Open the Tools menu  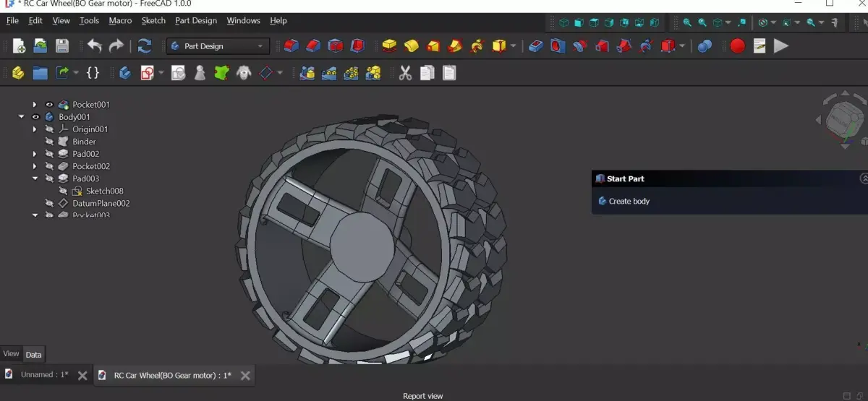click(x=90, y=21)
